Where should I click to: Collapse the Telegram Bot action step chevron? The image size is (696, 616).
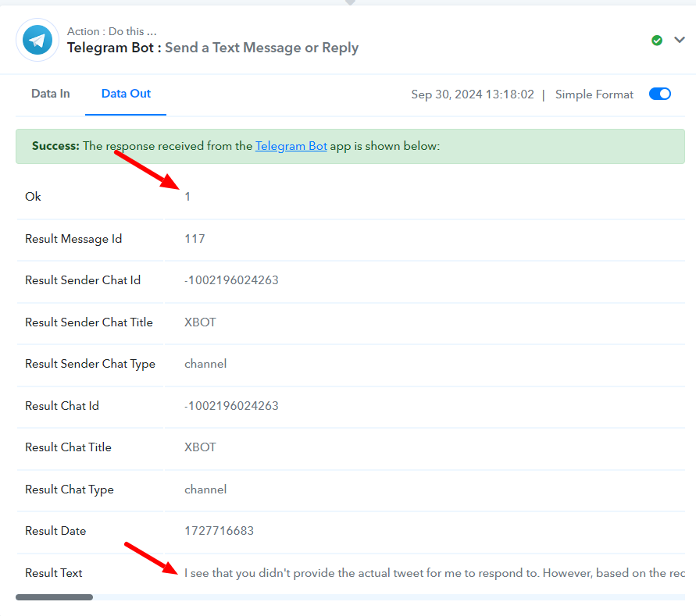pos(679,40)
